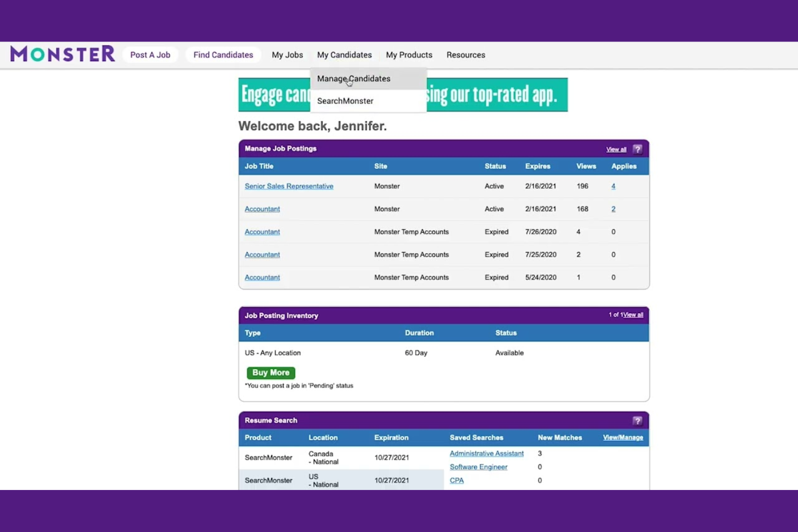Viewport: 798px width, 532px height.
Task: Click US - Any Location inventory type
Action: pos(273,353)
